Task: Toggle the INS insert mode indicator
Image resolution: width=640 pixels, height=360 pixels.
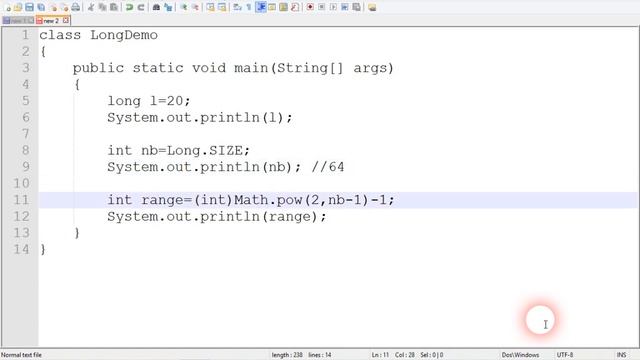Action: click(x=621, y=355)
